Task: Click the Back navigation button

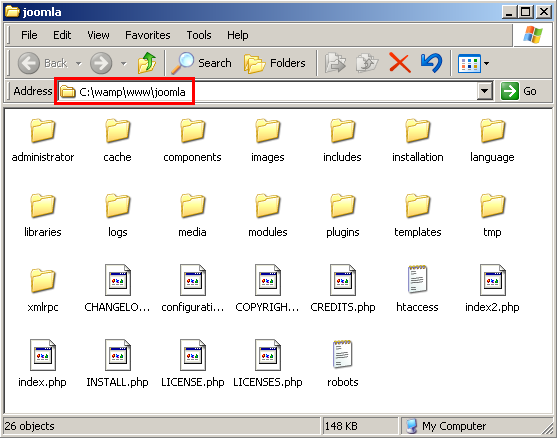Action: point(42,63)
